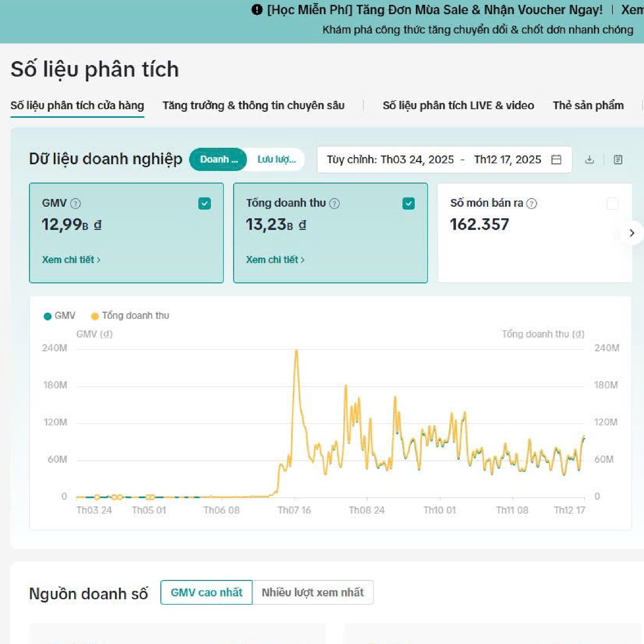Switch to Tăng trưởng & thông tin chuyên sâu tab
This screenshot has width=644, height=644.
253,106
